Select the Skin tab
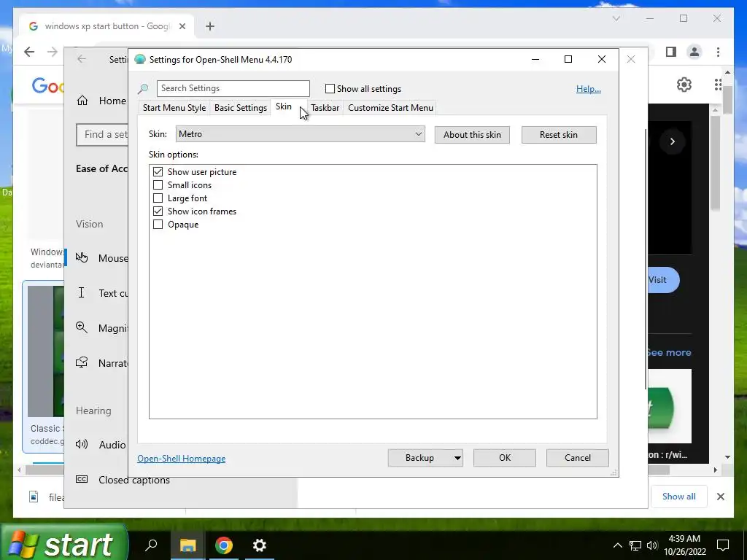 [284, 106]
